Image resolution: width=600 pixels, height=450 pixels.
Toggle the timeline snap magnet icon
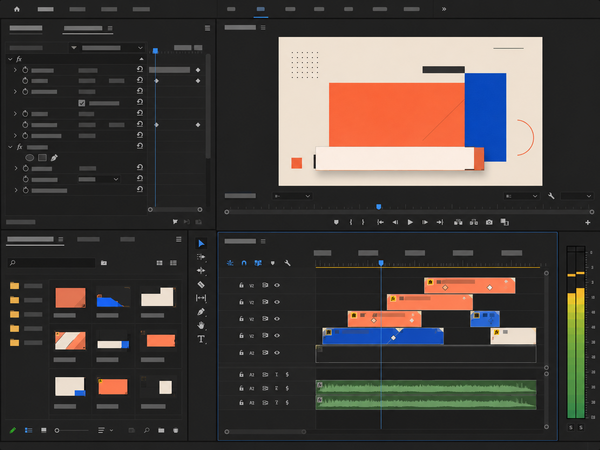(x=244, y=263)
